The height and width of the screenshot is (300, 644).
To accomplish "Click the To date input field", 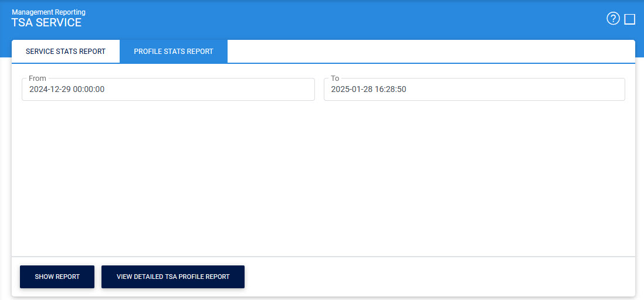I will point(474,90).
